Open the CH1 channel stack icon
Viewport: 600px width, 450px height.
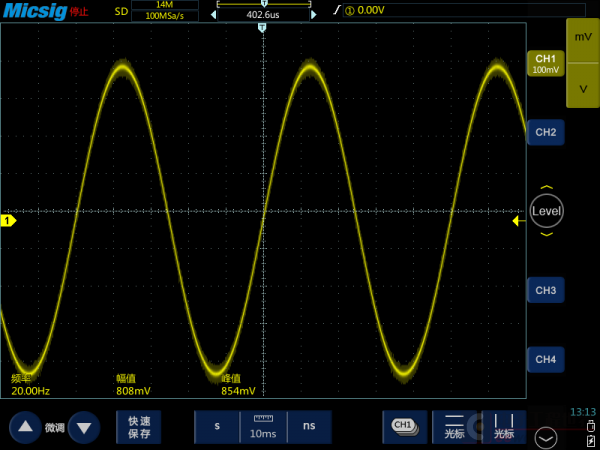(x=405, y=427)
